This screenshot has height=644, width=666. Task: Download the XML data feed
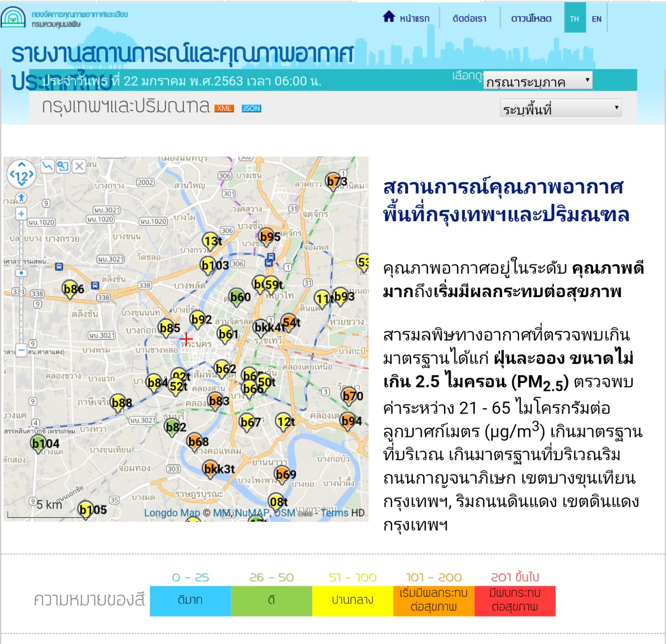pos(224,108)
